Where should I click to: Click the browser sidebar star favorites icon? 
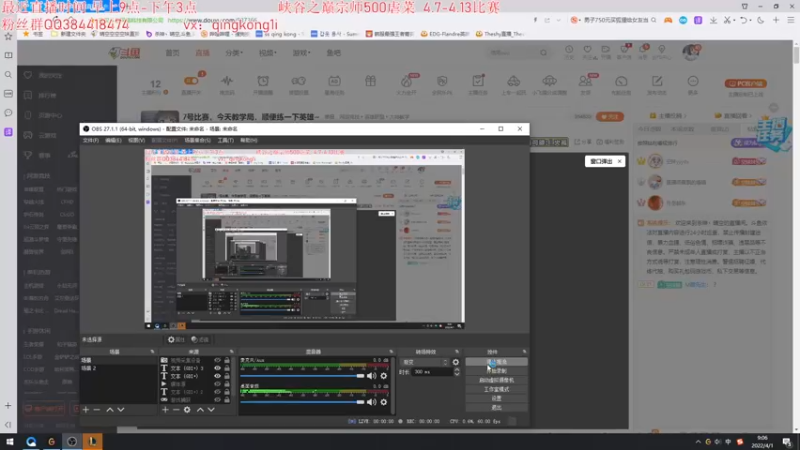click(8, 37)
